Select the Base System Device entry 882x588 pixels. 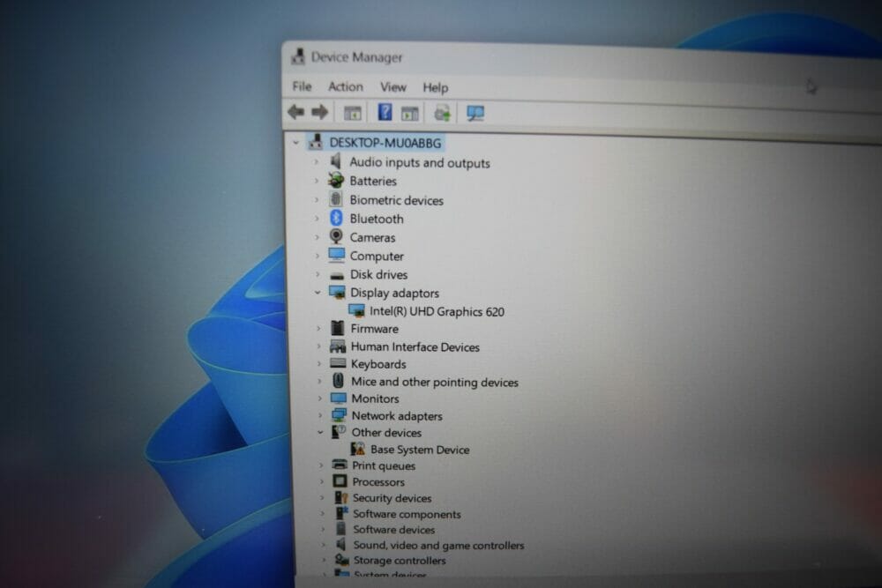pyautogui.click(x=420, y=450)
